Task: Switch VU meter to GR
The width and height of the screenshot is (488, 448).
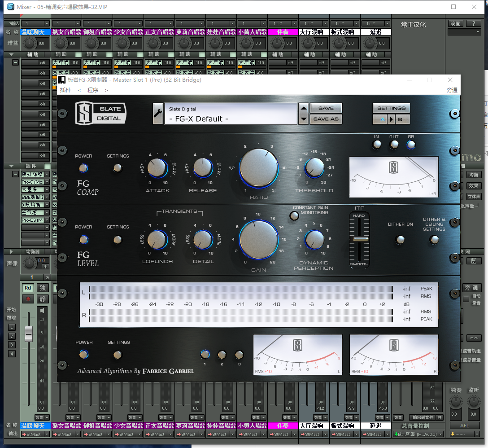Action: click(411, 145)
